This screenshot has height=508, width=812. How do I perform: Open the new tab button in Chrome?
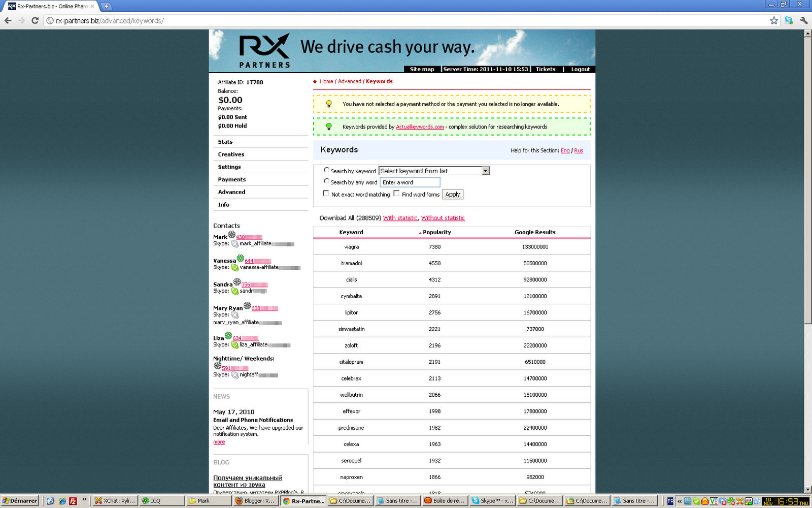click(106, 6)
